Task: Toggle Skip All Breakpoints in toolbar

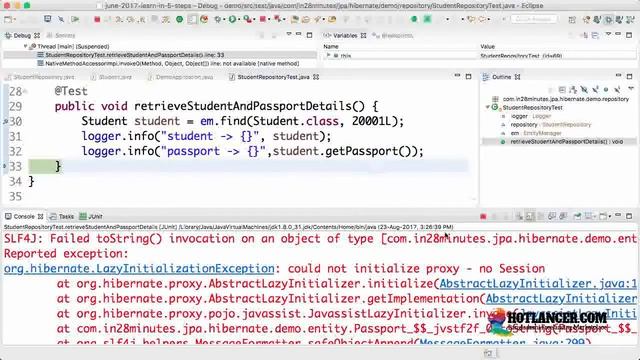Action: [x=61, y=19]
